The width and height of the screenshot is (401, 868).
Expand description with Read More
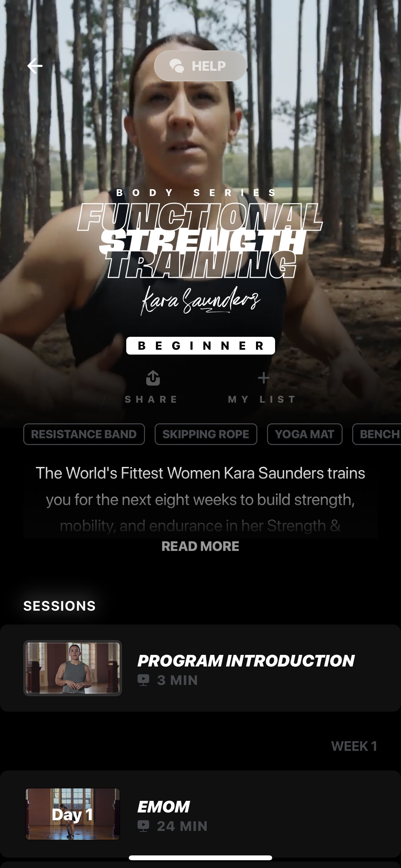tap(200, 546)
